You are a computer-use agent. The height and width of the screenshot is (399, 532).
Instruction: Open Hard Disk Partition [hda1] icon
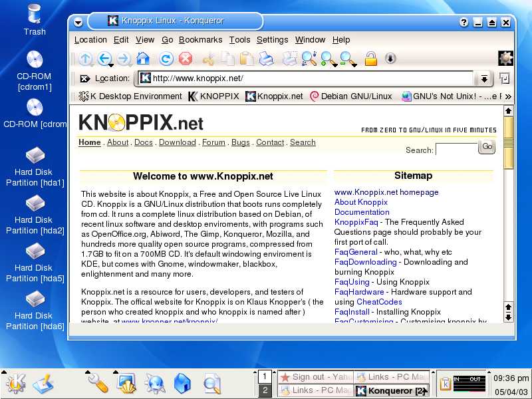pyautogui.click(x=35, y=167)
